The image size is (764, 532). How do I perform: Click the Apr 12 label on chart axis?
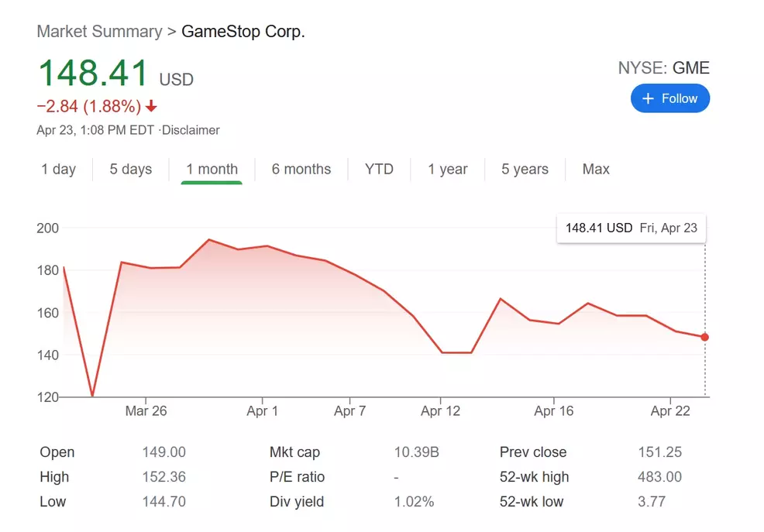click(440, 411)
